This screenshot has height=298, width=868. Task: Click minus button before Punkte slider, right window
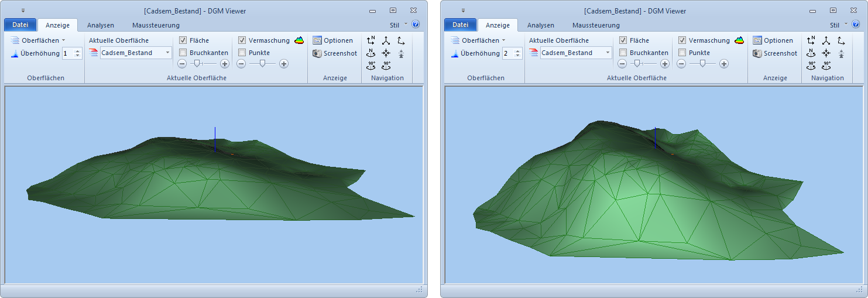[x=682, y=64]
